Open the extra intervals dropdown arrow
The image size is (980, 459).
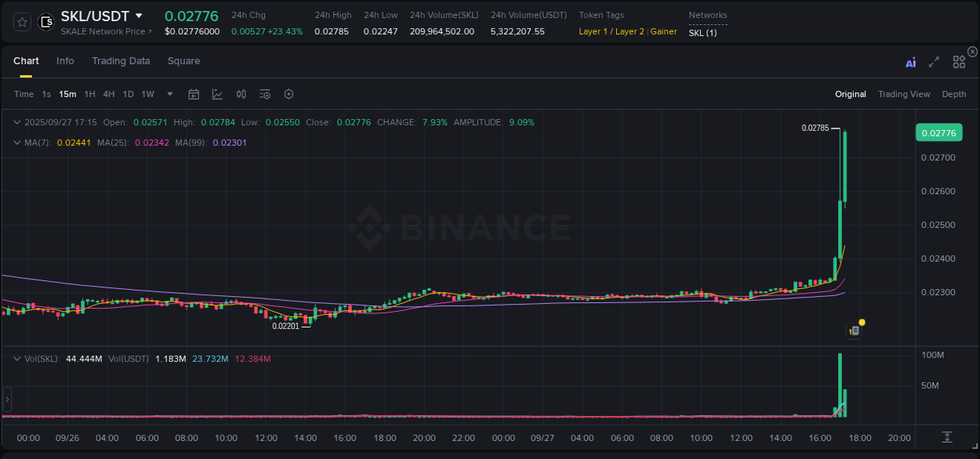click(169, 94)
